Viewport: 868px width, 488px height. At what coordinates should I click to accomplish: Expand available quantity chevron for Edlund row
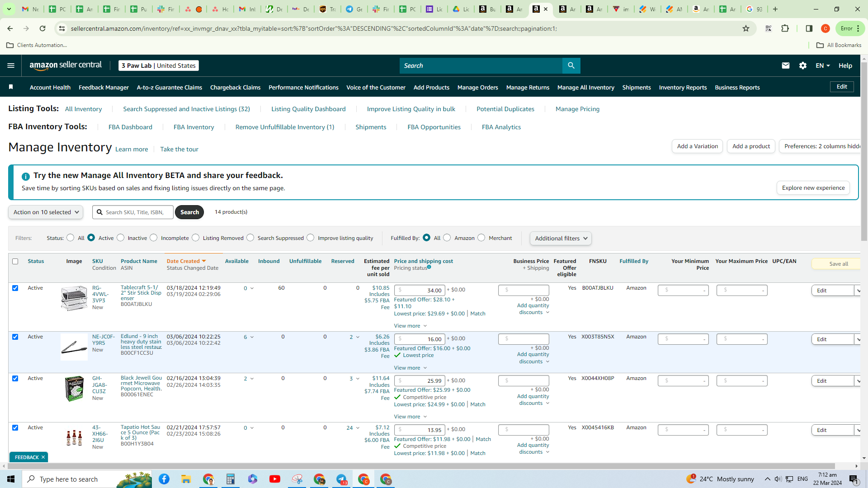point(252,337)
